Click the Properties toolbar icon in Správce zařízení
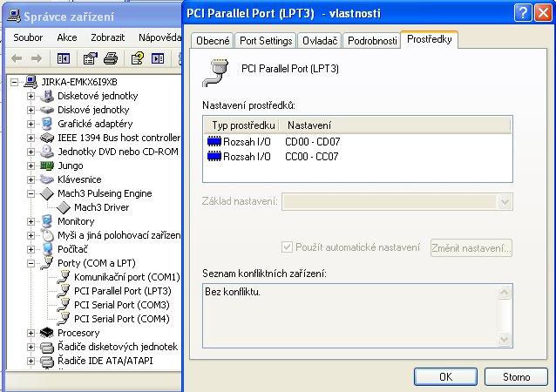Viewport: 556px width, 392px height. tap(91, 59)
